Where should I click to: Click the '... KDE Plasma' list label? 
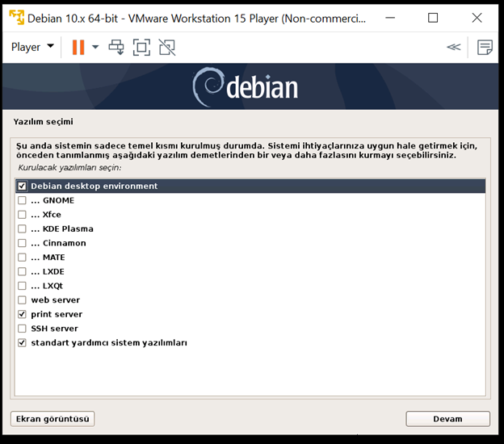tap(62, 228)
